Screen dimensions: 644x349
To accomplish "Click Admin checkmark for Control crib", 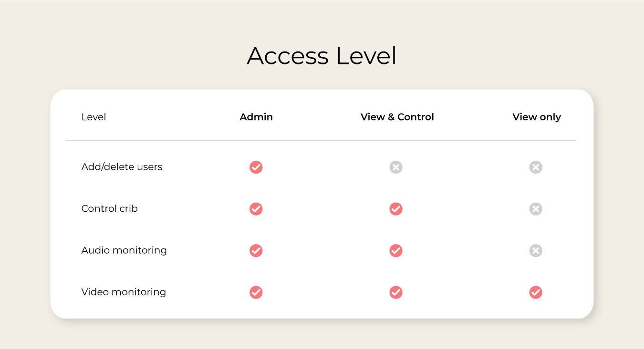I will (256, 209).
